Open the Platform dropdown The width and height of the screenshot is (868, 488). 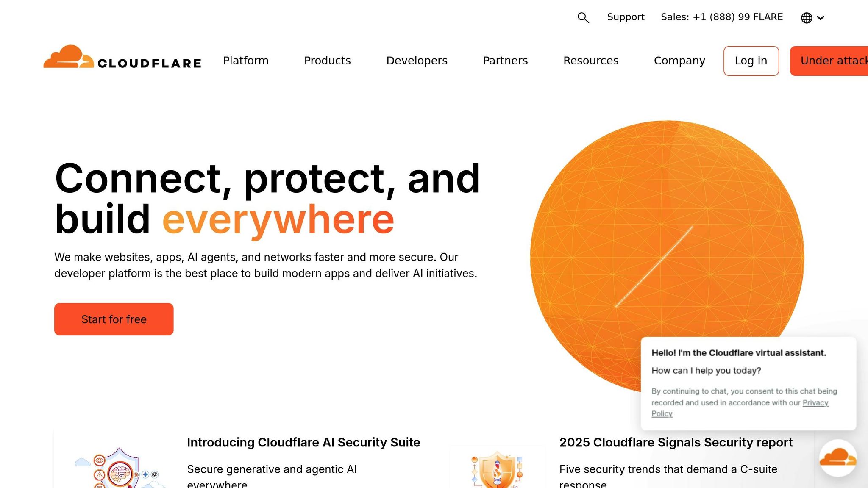pyautogui.click(x=246, y=61)
